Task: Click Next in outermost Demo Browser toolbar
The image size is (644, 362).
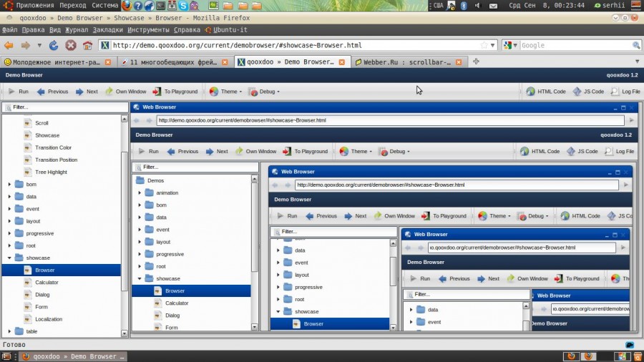Action: 87,92
